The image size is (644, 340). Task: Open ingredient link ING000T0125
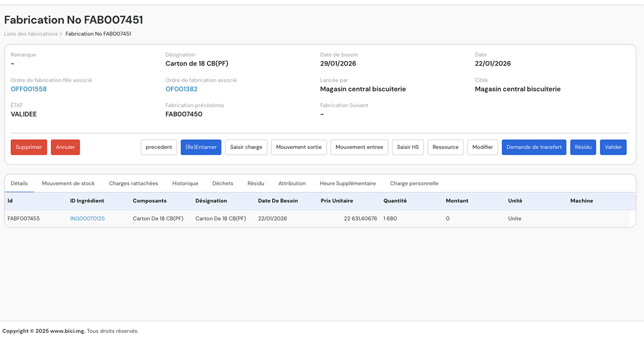(x=88, y=219)
